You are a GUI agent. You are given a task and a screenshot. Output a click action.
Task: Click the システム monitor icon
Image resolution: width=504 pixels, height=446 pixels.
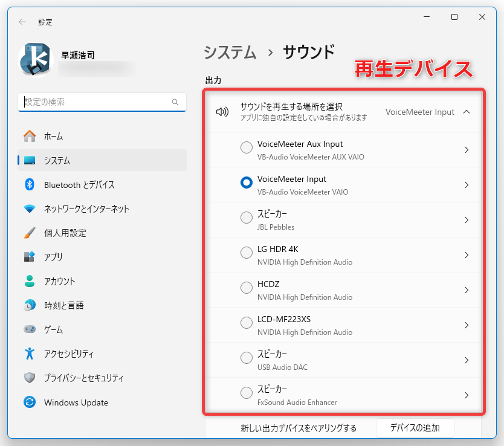(30, 160)
